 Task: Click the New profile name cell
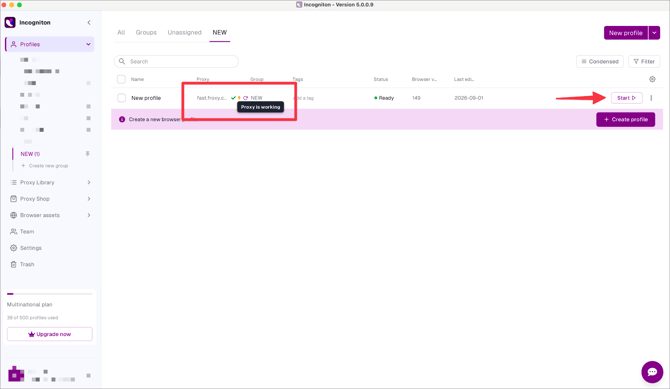click(146, 98)
